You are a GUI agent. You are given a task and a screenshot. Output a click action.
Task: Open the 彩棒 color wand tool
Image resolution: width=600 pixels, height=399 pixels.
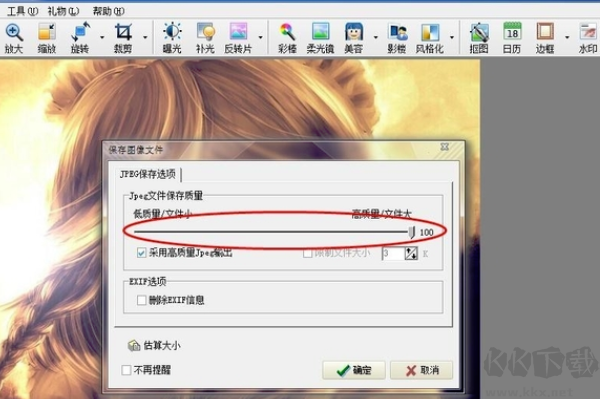pos(287,37)
